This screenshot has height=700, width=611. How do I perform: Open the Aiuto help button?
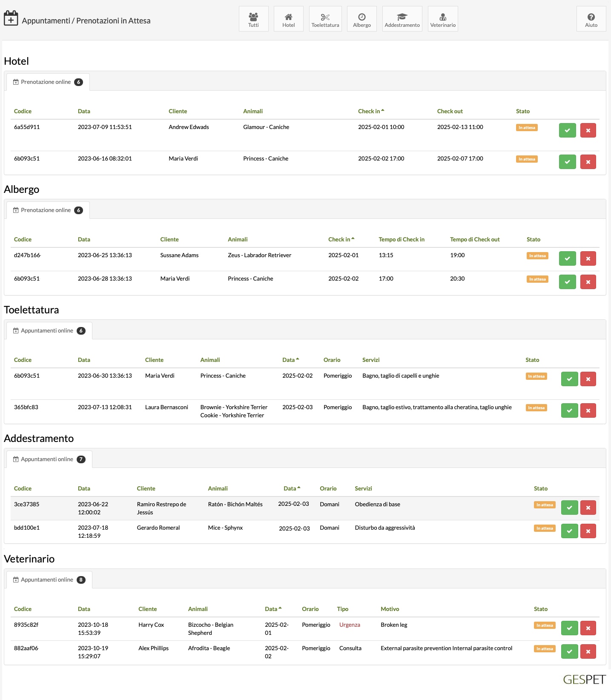point(591,19)
